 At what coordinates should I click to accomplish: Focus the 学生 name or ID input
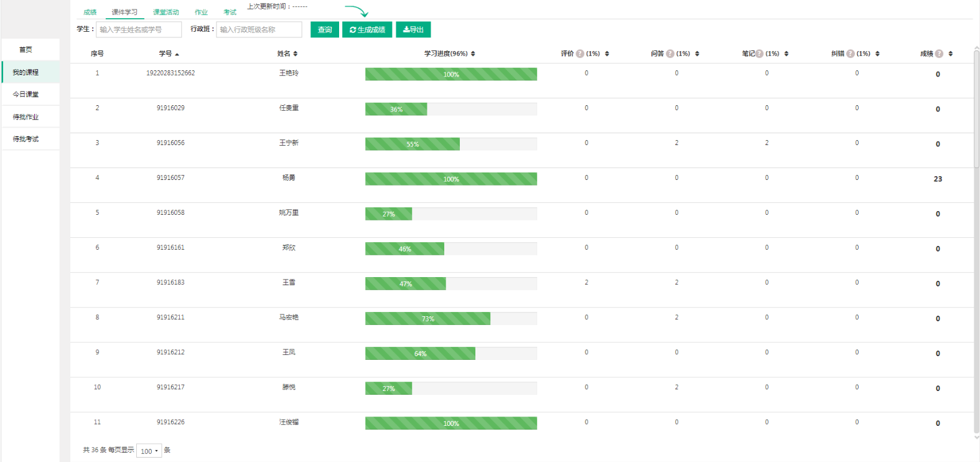click(139, 29)
